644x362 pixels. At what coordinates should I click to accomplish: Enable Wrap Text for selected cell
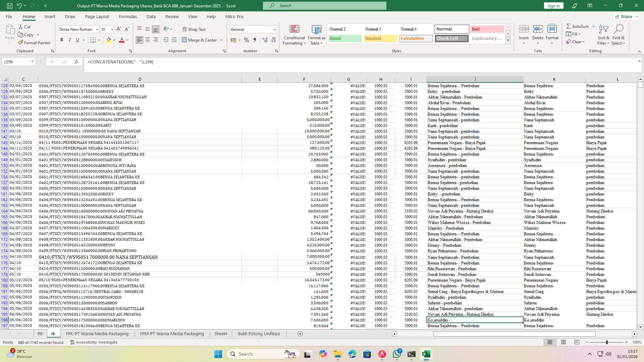click(194, 29)
